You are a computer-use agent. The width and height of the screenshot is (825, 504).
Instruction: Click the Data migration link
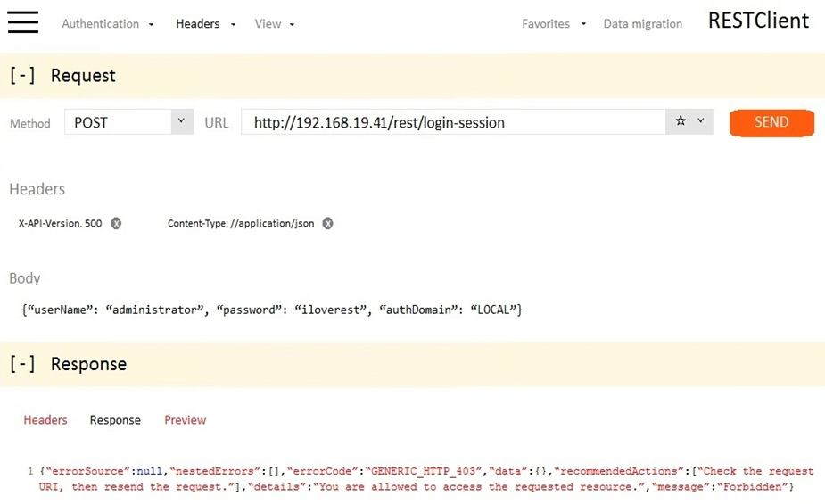(642, 24)
